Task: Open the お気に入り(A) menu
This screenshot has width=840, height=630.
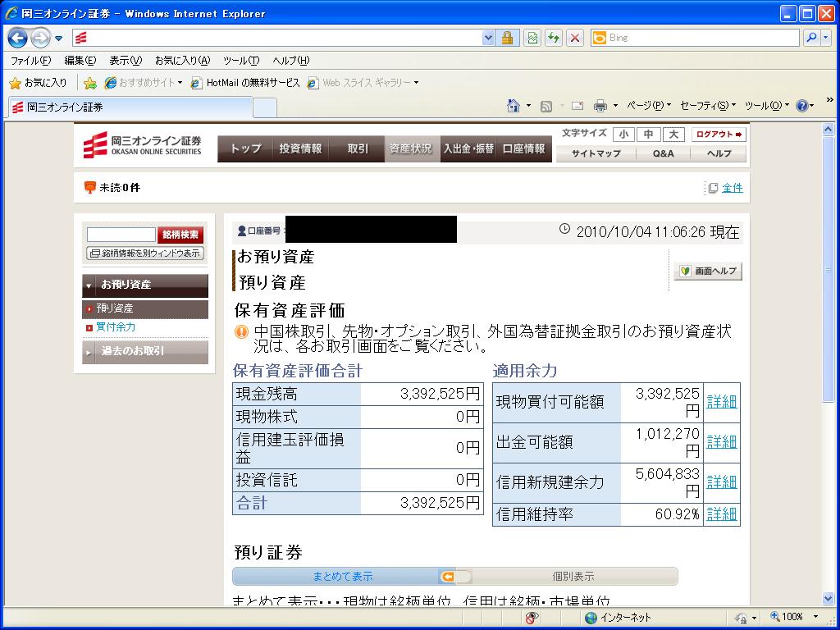Action: 182,61
